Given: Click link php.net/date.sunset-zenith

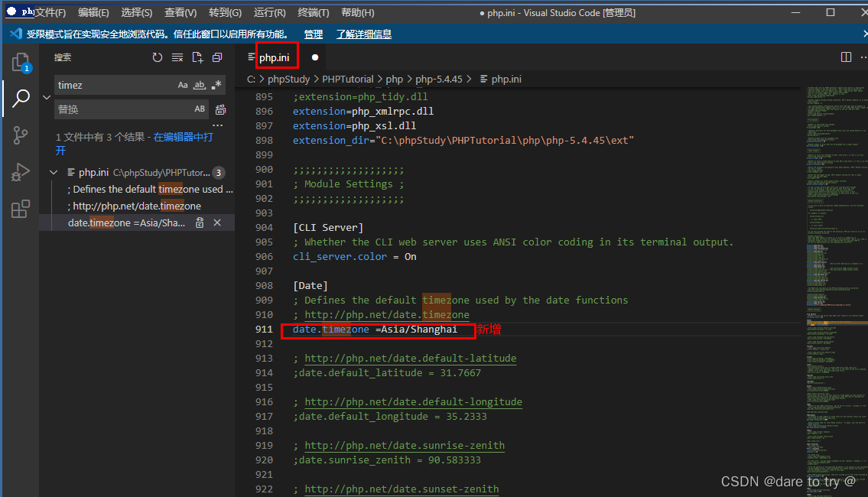Looking at the screenshot, I should coord(401,489).
